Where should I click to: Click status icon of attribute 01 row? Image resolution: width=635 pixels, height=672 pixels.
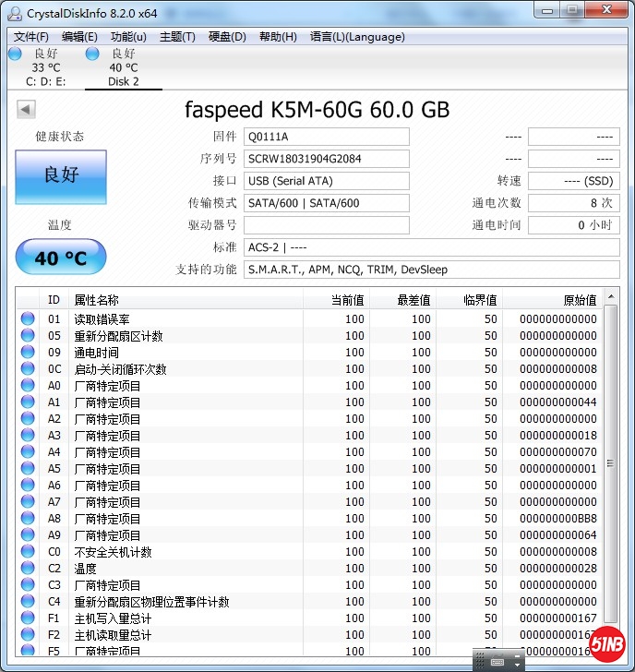click(x=28, y=319)
